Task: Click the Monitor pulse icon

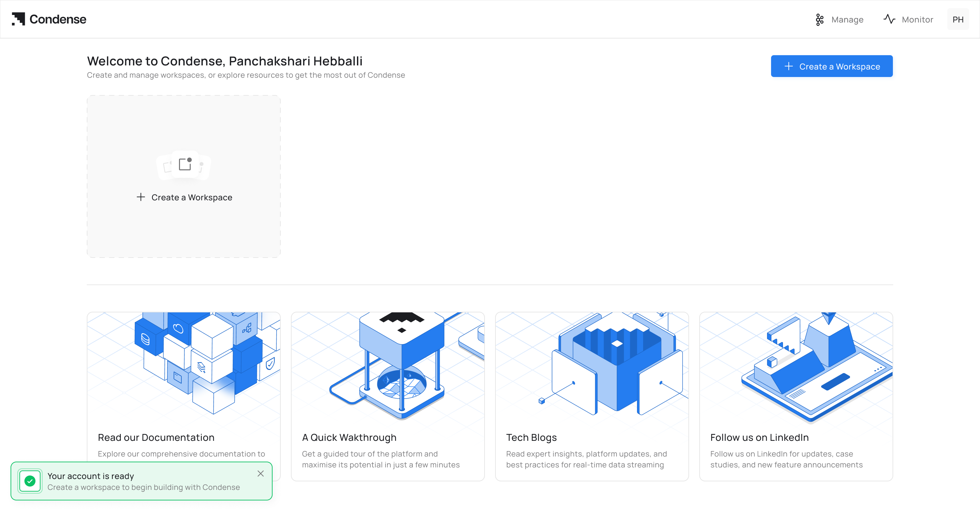Action: (889, 19)
